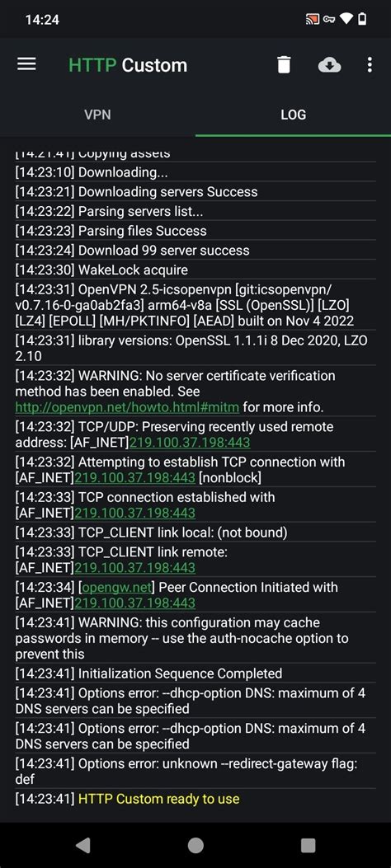Switch to the VPN tab

(x=97, y=115)
